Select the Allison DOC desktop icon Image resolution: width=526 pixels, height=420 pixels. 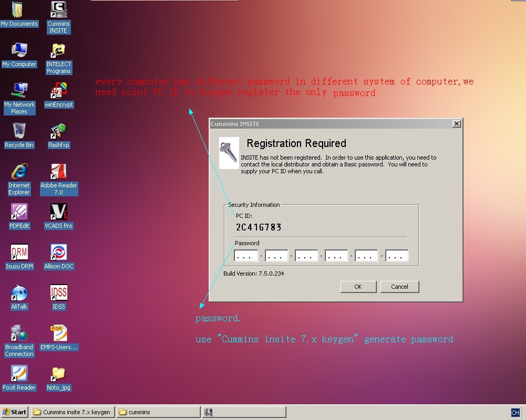click(x=58, y=252)
